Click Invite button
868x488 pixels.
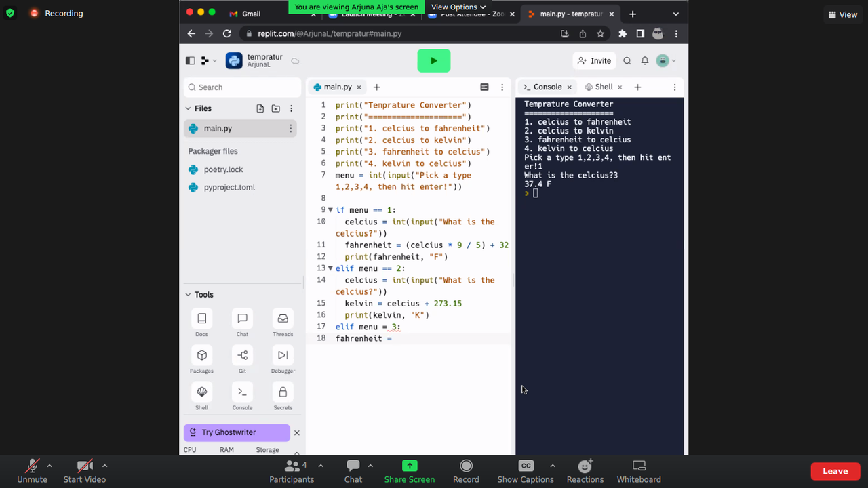tap(594, 61)
